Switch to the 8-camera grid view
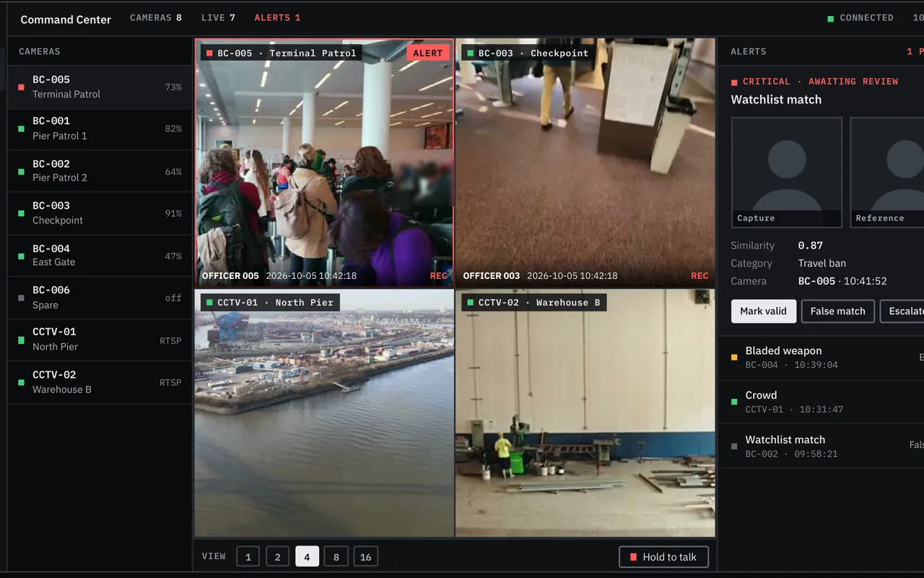The height and width of the screenshot is (578, 924). 336,556
